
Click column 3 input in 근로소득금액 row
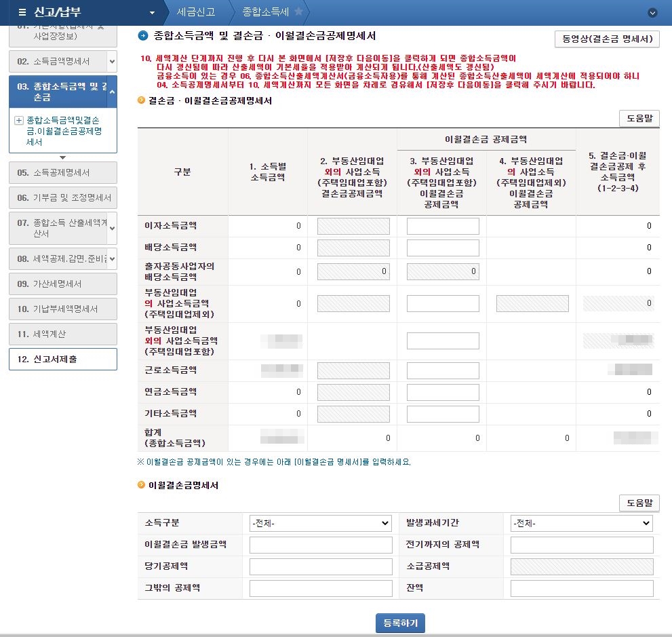[443, 371]
